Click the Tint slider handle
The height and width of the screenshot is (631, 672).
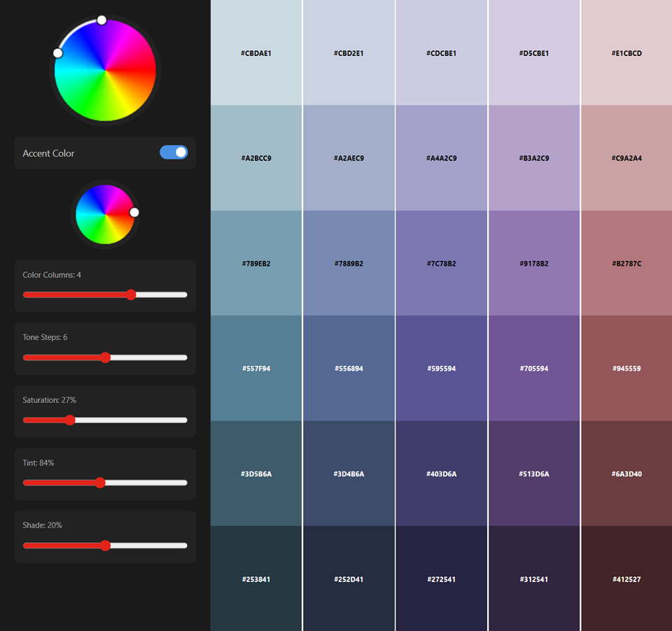pyautogui.click(x=100, y=483)
